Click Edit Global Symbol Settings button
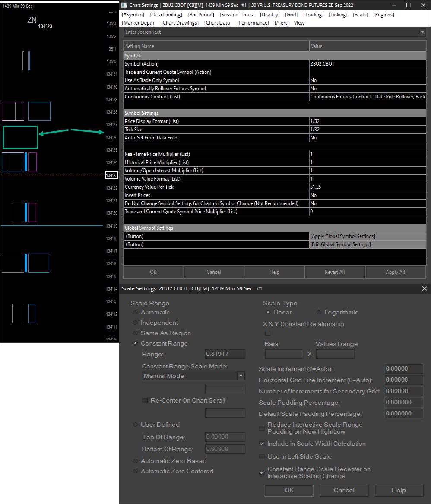431x504 pixels. 368,244
